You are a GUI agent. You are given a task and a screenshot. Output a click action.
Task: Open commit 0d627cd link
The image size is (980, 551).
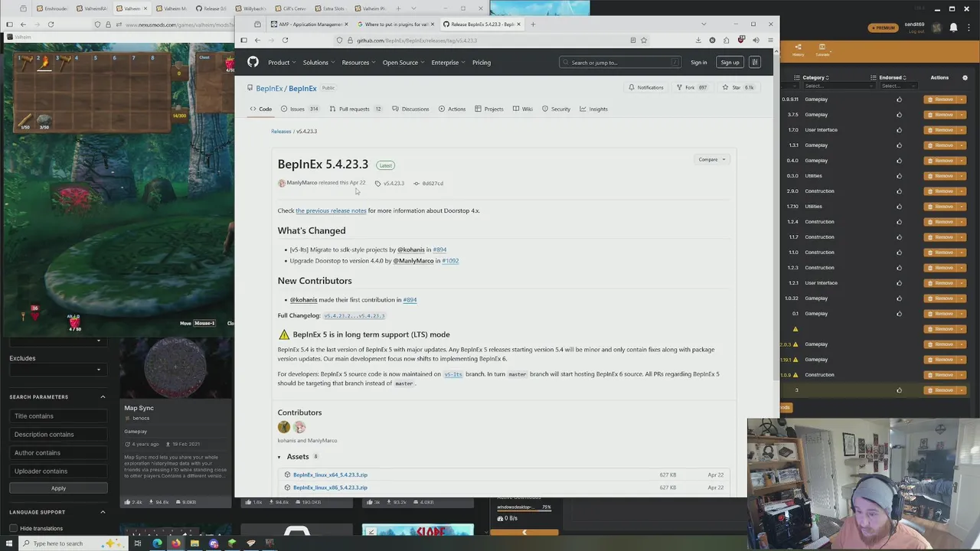click(429, 184)
